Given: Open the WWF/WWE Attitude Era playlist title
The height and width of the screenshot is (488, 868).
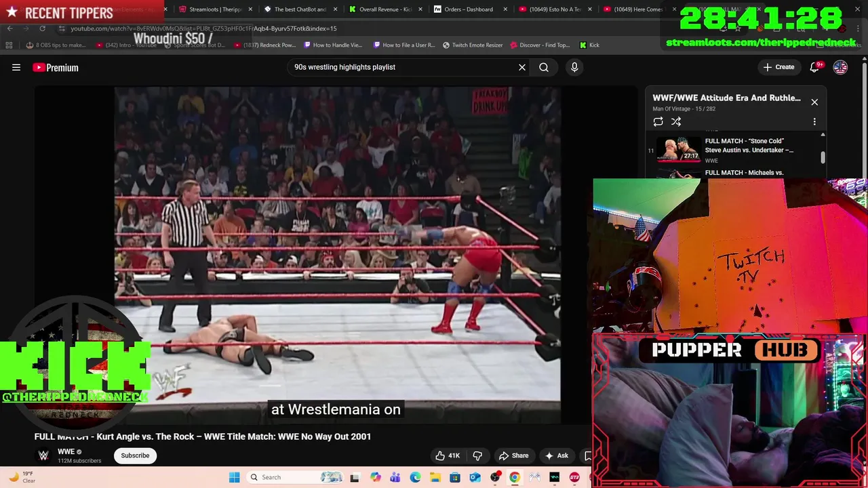Looking at the screenshot, I should click(x=726, y=98).
